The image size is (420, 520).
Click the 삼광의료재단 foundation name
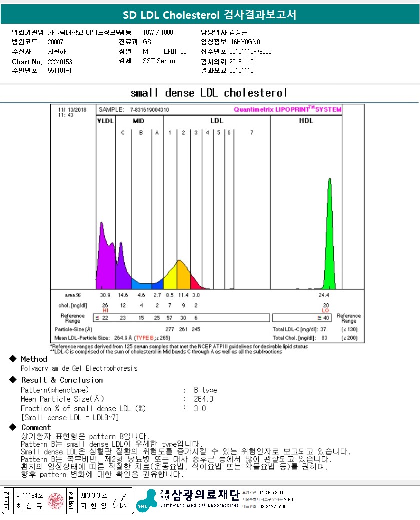tap(205, 495)
